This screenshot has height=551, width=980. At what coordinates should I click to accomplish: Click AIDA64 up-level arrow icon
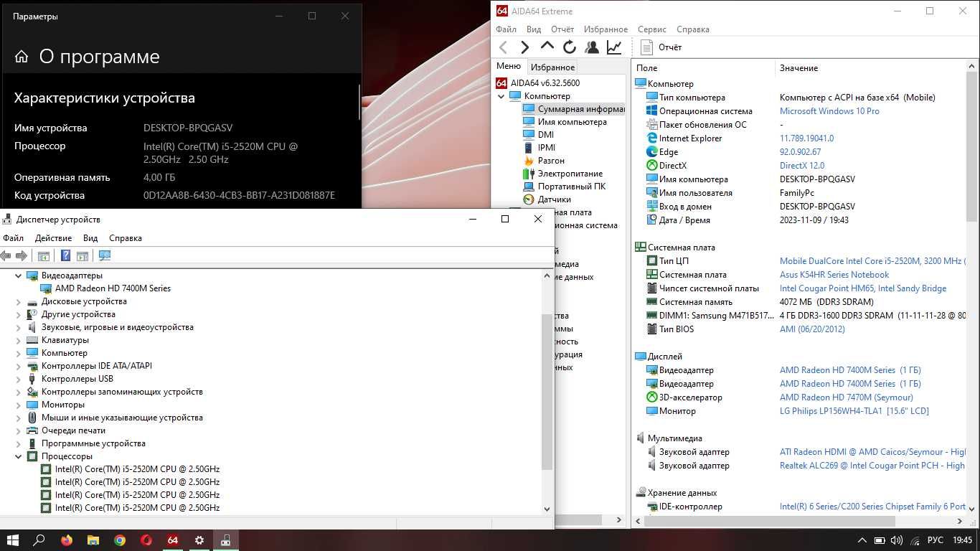pyautogui.click(x=547, y=47)
